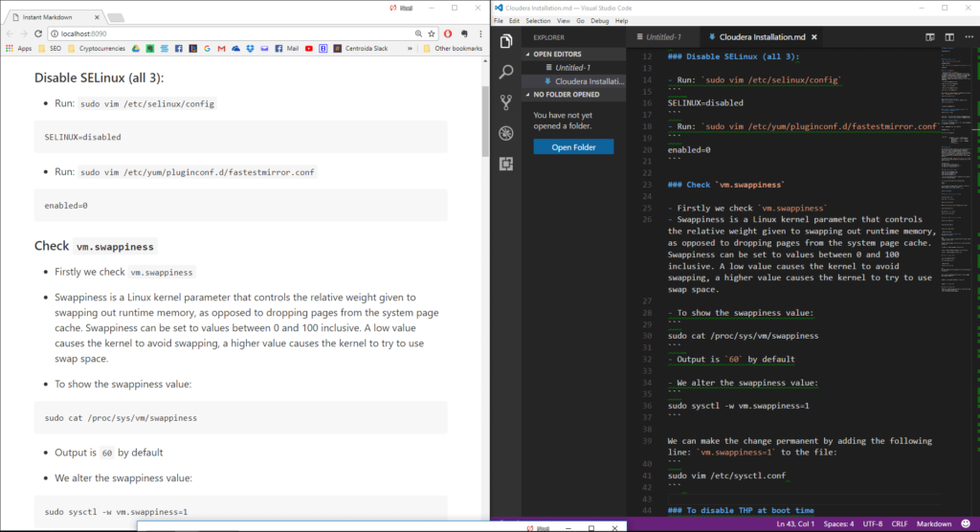Click the feedback smiley in status bar
Screen dimensions: 980x532
tap(966, 524)
